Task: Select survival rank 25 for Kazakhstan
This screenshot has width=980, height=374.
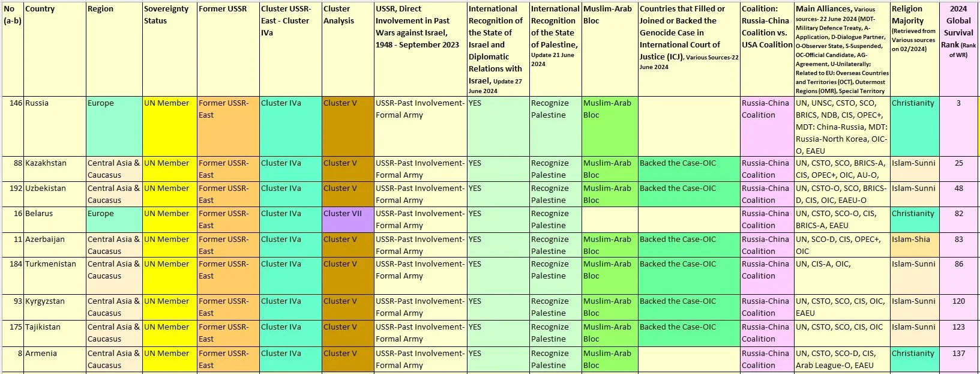Action: (958, 169)
